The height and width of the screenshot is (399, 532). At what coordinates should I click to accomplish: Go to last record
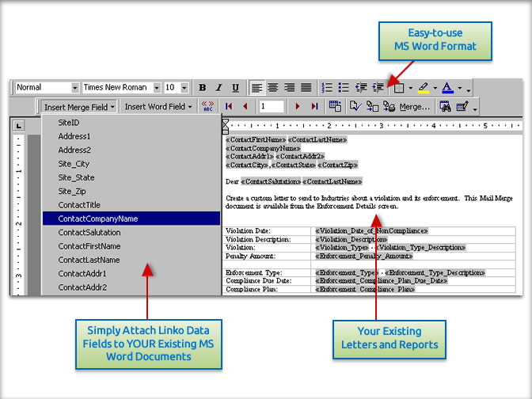(x=314, y=107)
